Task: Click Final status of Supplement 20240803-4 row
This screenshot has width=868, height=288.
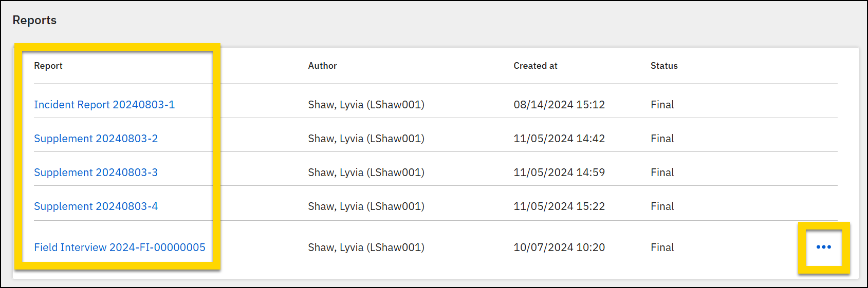Action: (x=662, y=206)
